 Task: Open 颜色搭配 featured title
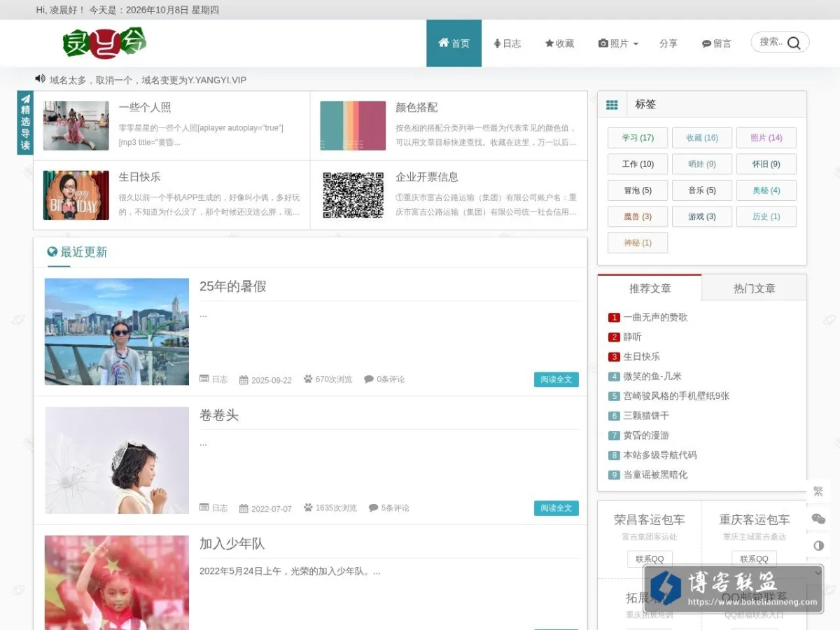click(x=416, y=108)
